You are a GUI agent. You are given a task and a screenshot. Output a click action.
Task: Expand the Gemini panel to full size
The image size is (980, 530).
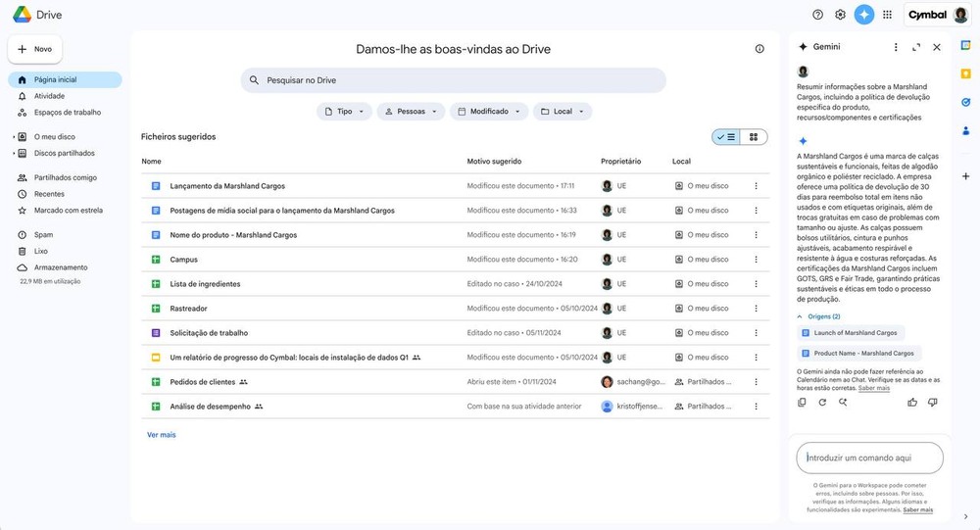(x=916, y=47)
